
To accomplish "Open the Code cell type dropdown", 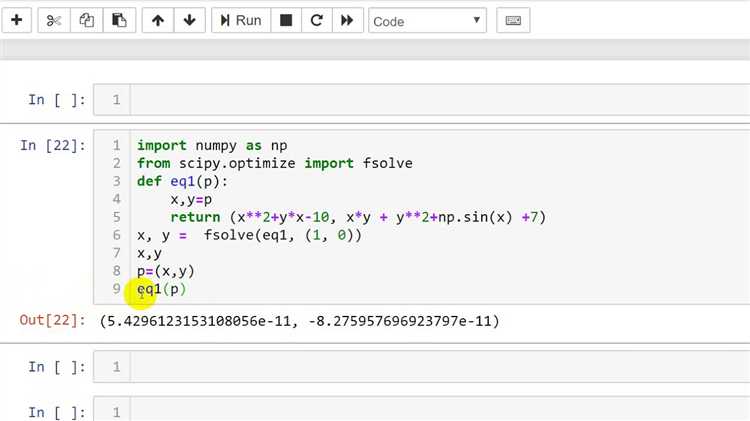I will 427,20.
